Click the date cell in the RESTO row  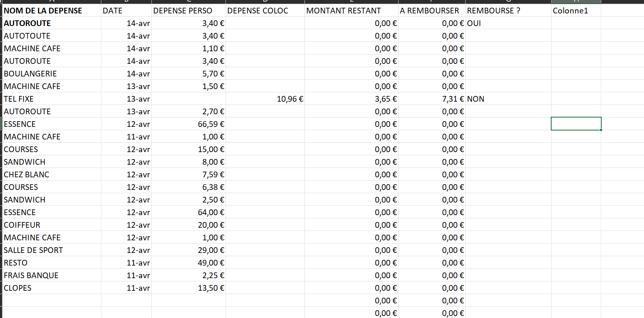pyautogui.click(x=126, y=263)
